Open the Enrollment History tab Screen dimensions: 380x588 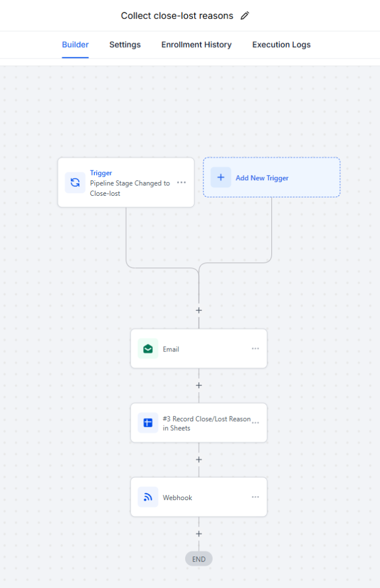coord(196,44)
